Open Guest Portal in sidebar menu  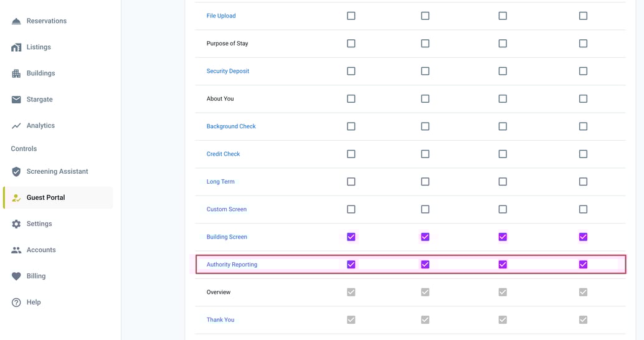[x=45, y=198]
